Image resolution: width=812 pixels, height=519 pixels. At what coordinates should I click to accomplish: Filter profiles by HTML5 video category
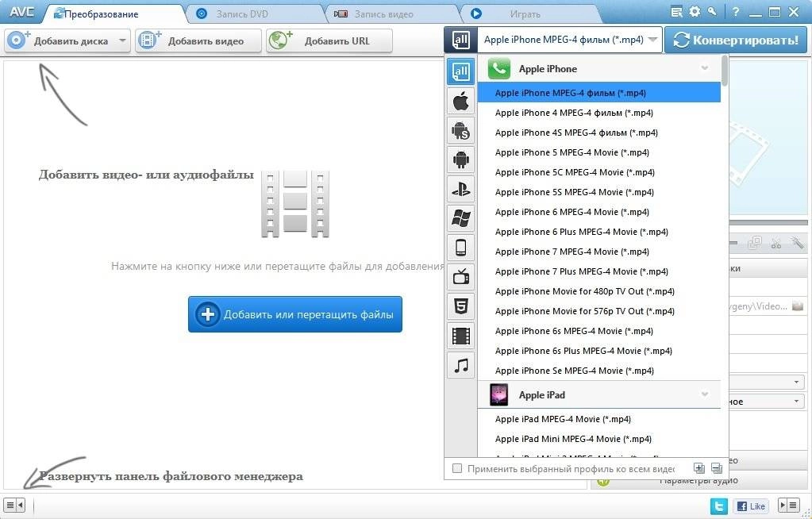(x=460, y=307)
